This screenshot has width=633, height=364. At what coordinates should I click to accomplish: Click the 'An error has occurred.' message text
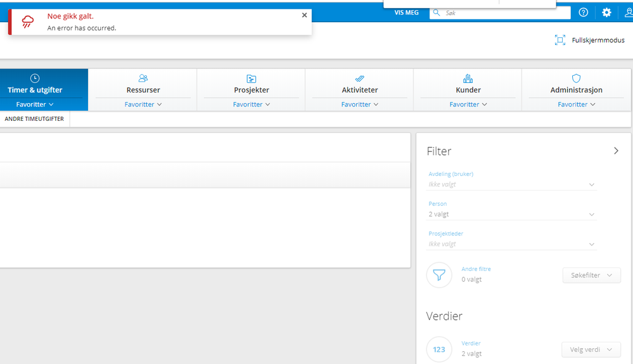82,28
